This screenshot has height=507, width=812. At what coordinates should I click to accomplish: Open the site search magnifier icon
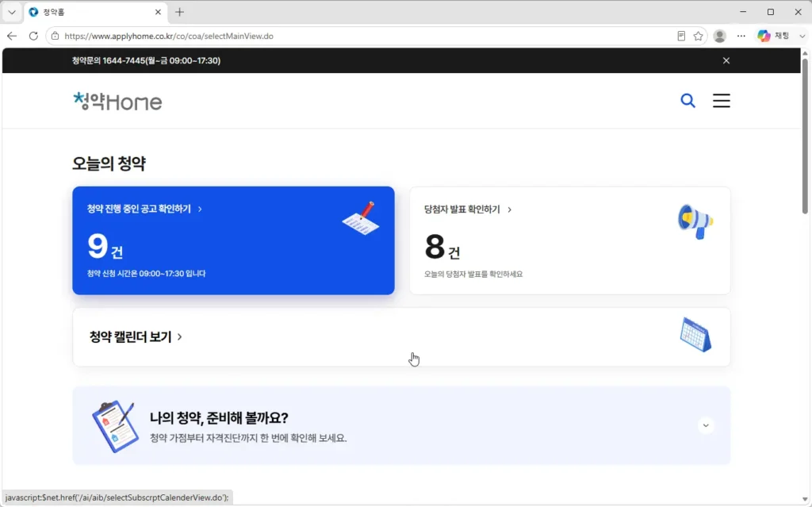point(688,101)
